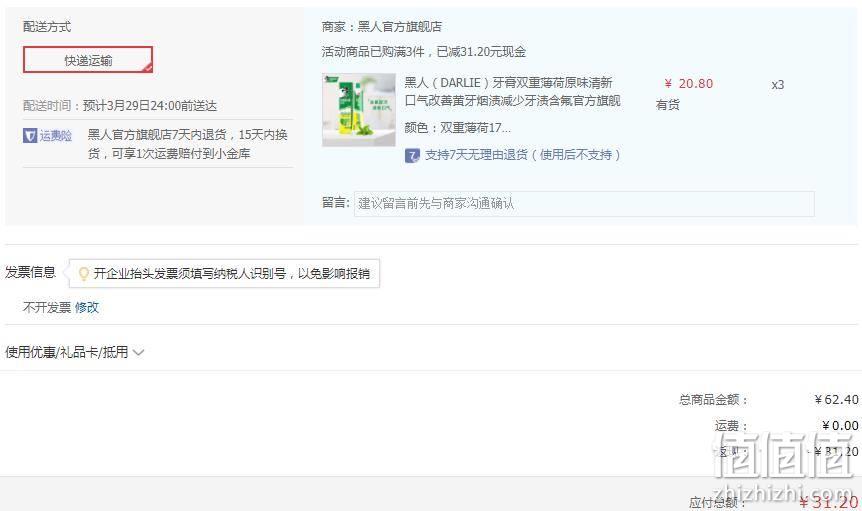Click the red corner checkmark on 快递运输
This screenshot has height=511, width=862.
(x=147, y=68)
